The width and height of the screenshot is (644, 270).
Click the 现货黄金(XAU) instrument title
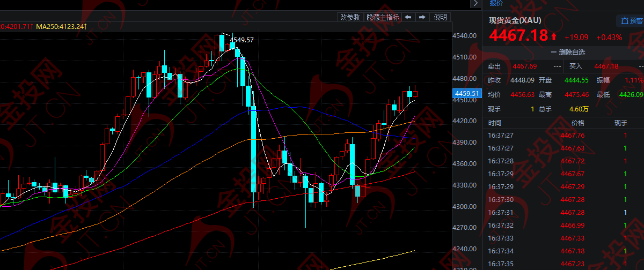coord(515,20)
